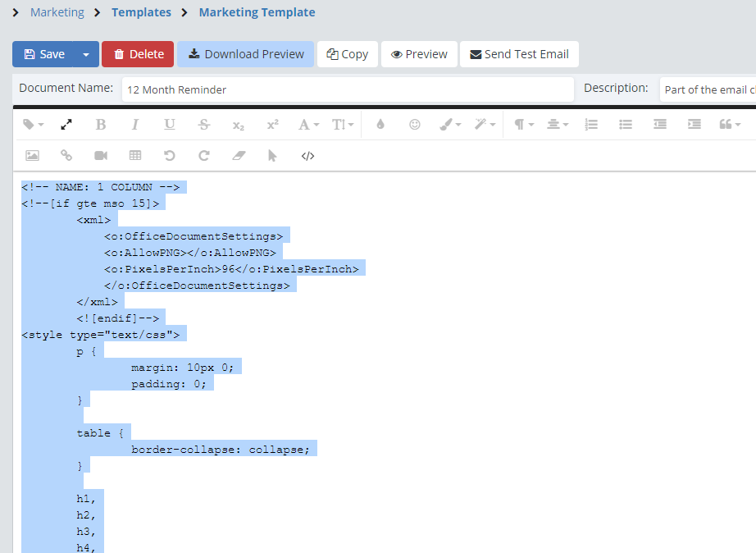Insert a video using the camera icon
The image size is (756, 553).
[101, 156]
